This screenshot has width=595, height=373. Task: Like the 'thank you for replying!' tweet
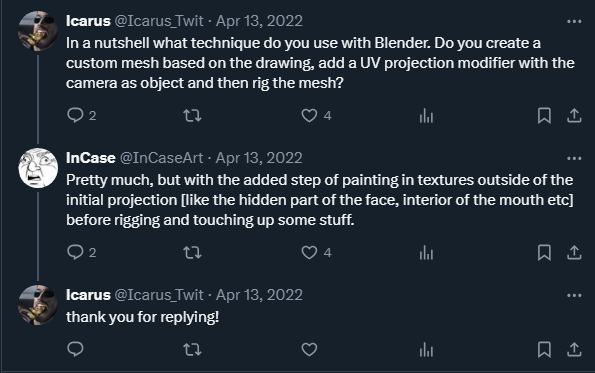pos(309,349)
